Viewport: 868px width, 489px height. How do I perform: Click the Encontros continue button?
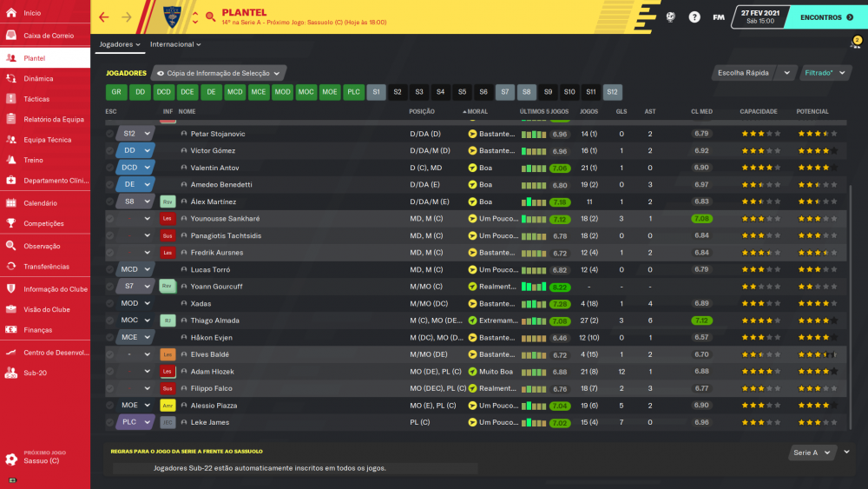click(827, 17)
